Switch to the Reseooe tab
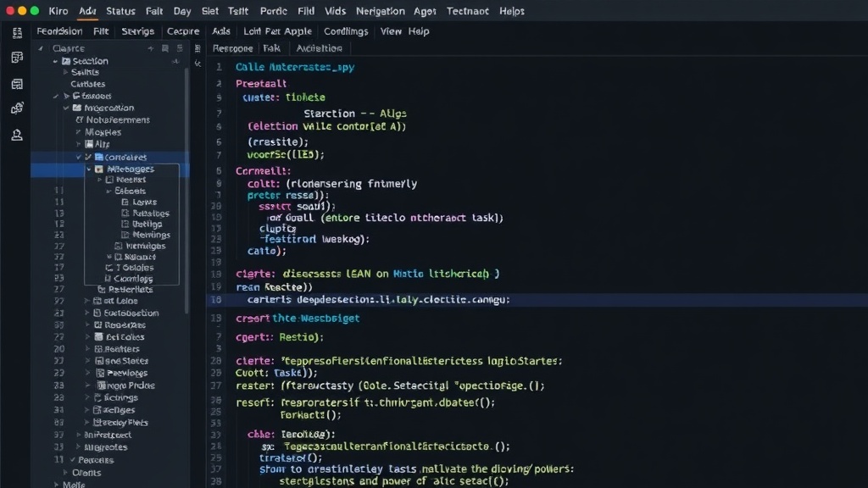This screenshot has height=488, width=868. click(232, 48)
